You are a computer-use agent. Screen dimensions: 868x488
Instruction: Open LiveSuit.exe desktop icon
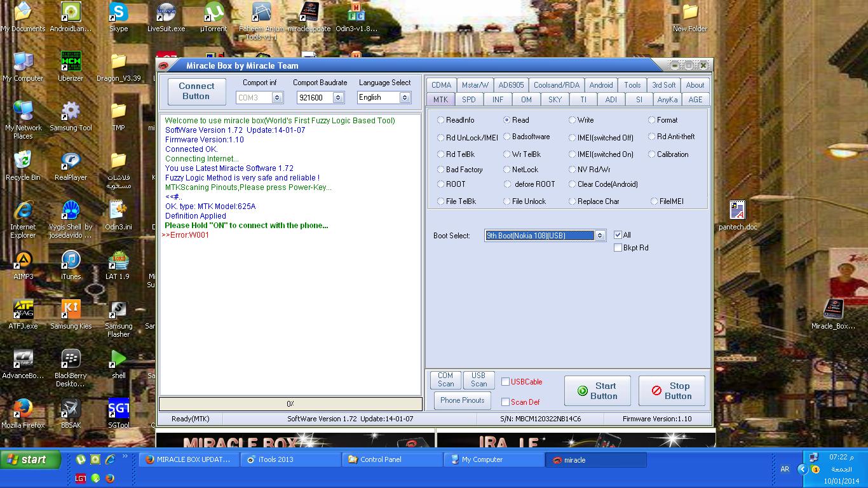(166, 17)
